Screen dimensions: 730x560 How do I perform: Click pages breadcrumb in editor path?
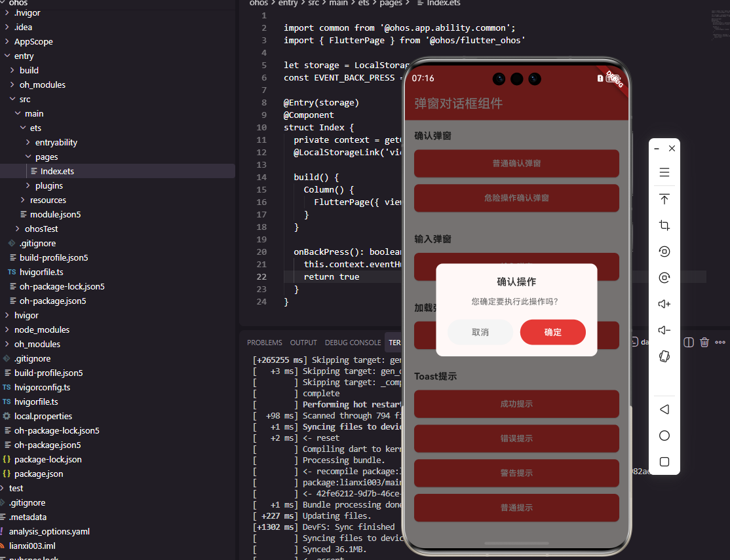point(391,3)
